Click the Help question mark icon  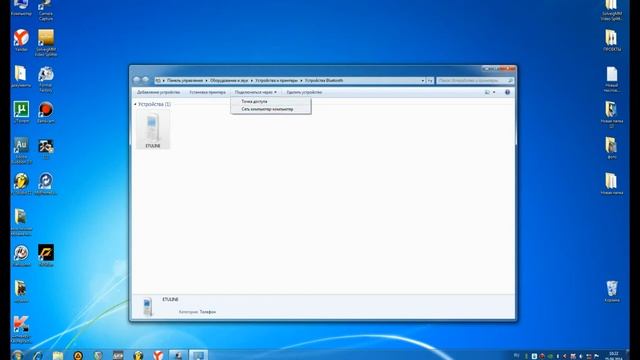coord(507,92)
